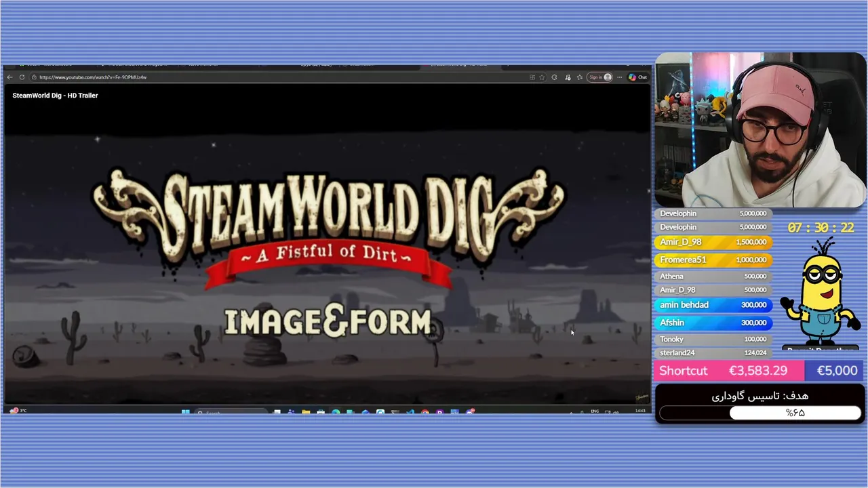Click the taskbar clock showing 14:43

(640, 411)
